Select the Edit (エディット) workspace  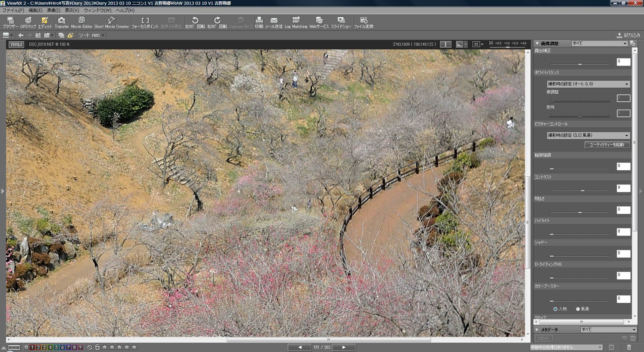coord(45,23)
